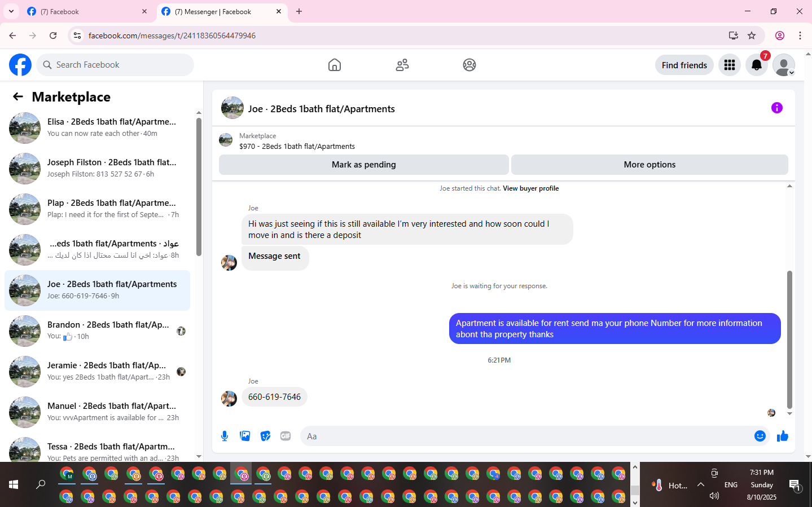Open the Tessa conversation

pos(97,448)
